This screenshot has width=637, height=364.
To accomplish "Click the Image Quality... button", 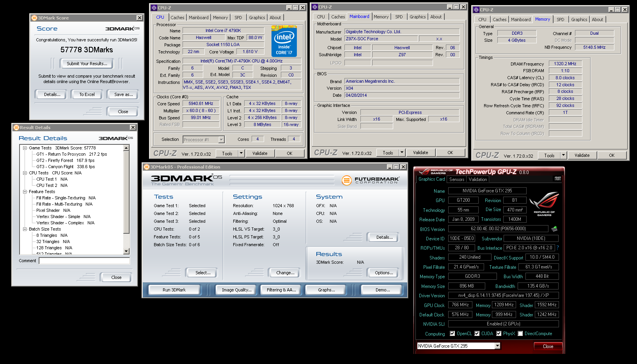I will click(237, 290).
